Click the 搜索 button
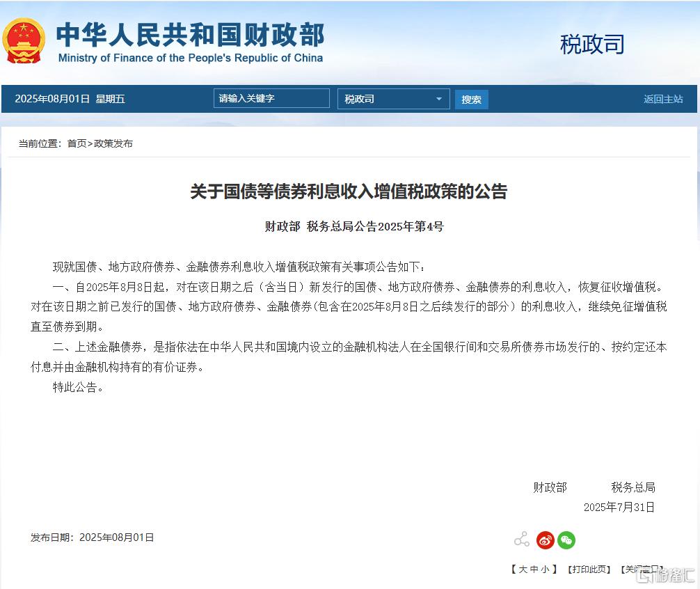700x589 pixels. pos(472,99)
